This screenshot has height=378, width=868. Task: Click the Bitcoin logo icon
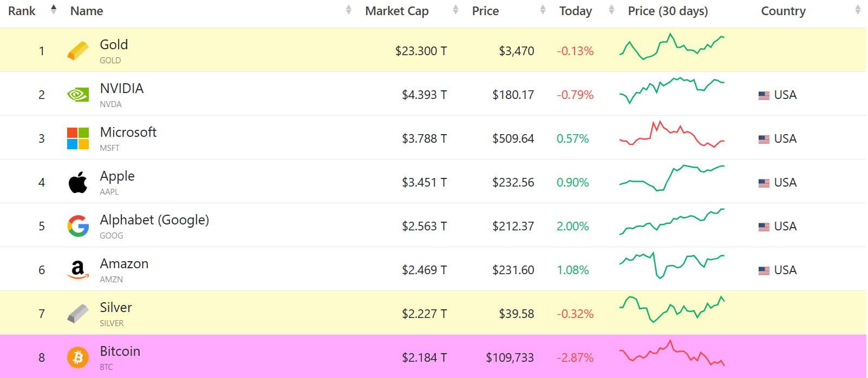[x=78, y=357]
